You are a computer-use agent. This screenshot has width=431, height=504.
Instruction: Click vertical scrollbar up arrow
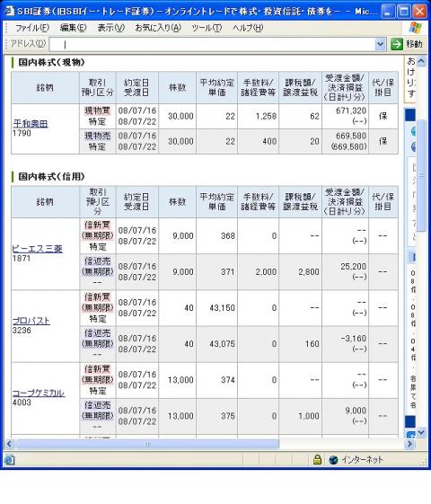[421, 61]
